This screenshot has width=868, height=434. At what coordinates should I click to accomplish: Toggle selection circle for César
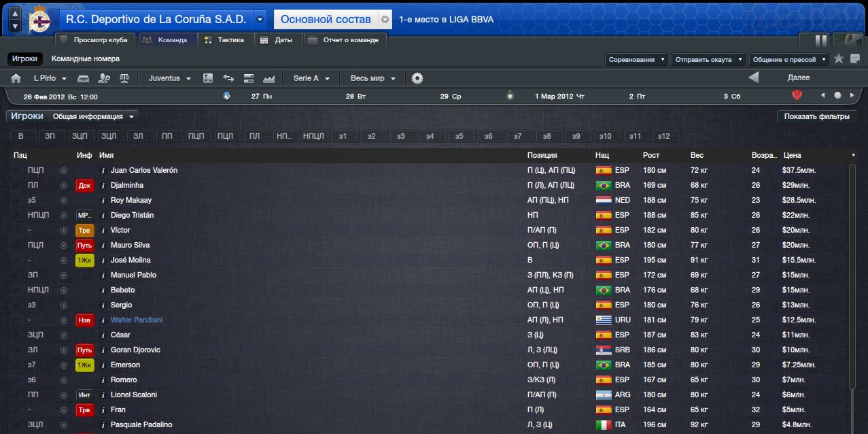coord(64,335)
